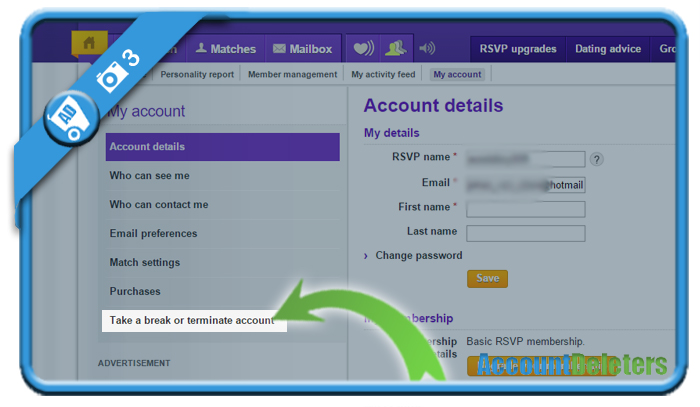Click the Last name input field
Viewport: 700px width, 407px height.
tap(525, 233)
